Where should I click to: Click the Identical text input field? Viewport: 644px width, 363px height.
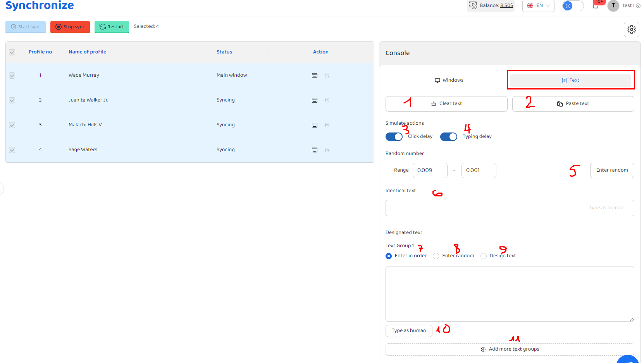coord(484,208)
